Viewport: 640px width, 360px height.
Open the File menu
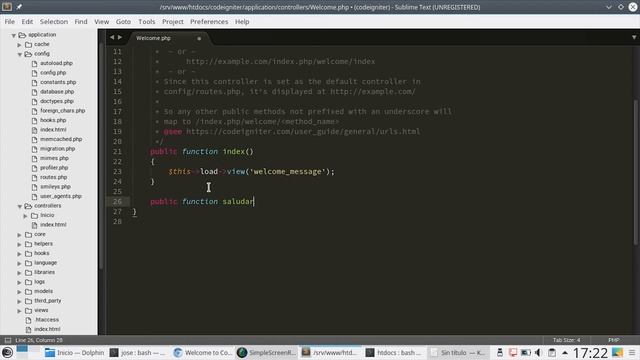click(9, 22)
